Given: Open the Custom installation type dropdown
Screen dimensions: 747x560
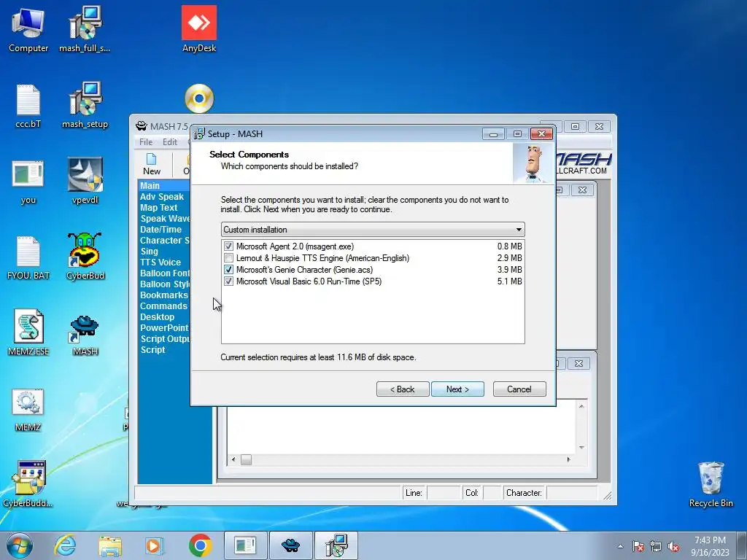Looking at the screenshot, I should click(373, 230).
